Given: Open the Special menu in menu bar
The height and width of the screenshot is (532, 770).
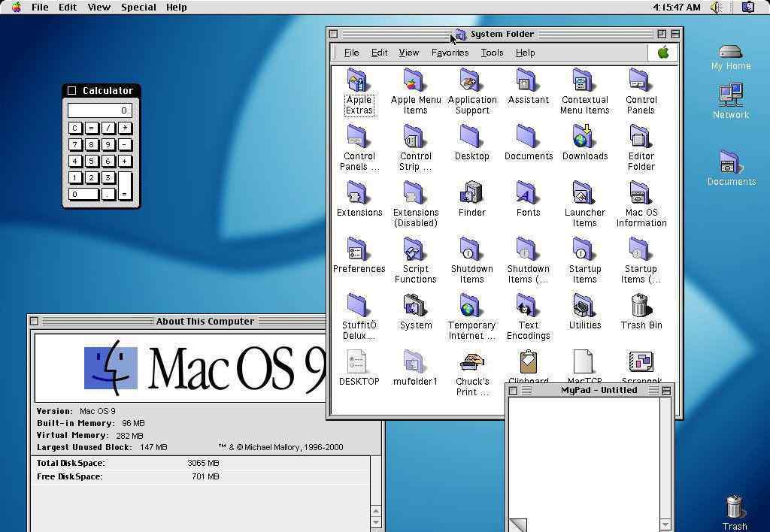Looking at the screenshot, I should click(138, 7).
